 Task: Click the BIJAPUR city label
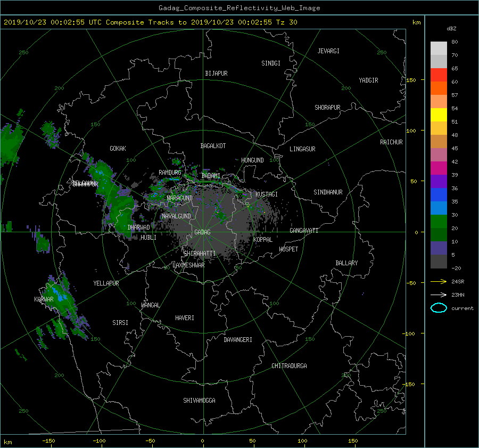pos(216,74)
